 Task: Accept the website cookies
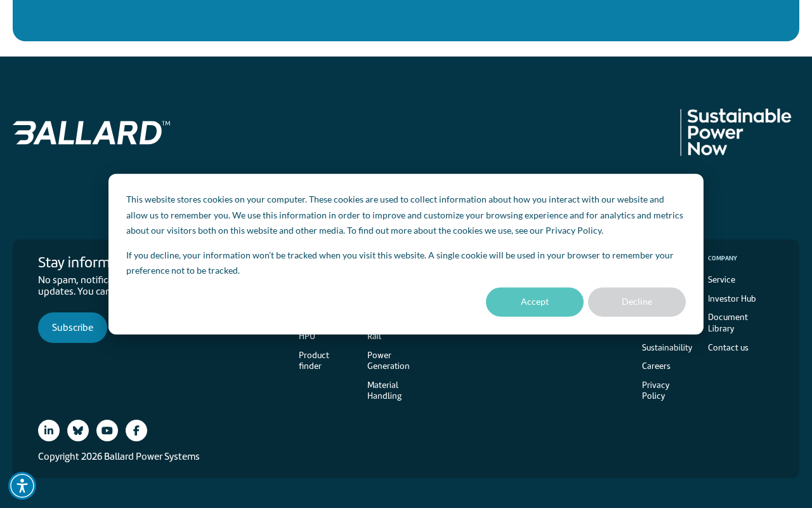pos(535,302)
